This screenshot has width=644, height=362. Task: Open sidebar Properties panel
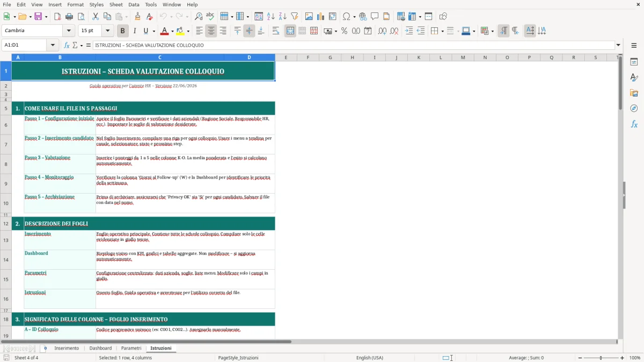(634, 62)
